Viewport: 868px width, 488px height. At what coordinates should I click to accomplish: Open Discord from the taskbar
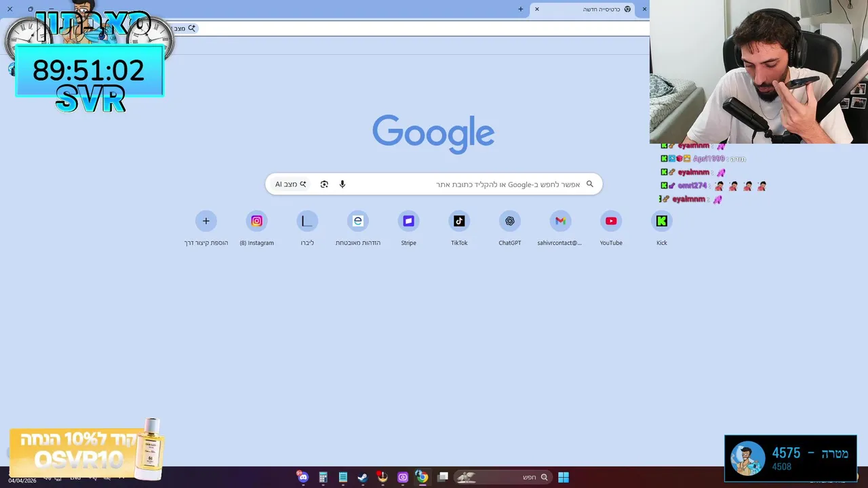click(x=303, y=477)
